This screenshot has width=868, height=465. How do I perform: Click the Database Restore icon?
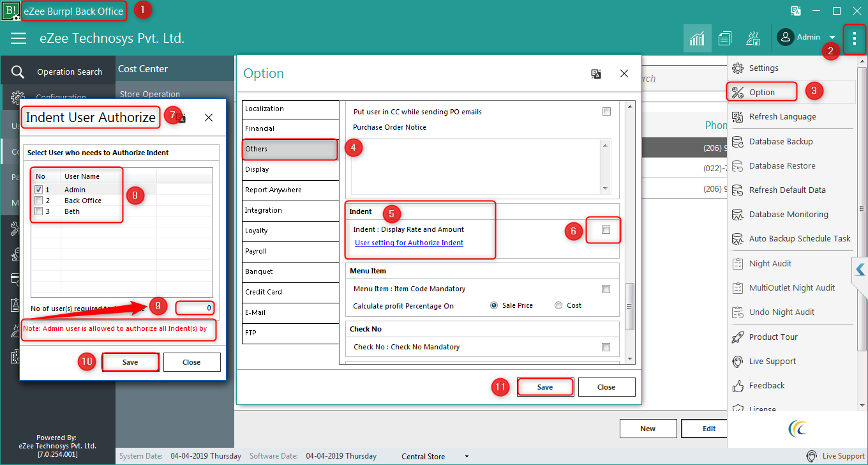pos(738,166)
